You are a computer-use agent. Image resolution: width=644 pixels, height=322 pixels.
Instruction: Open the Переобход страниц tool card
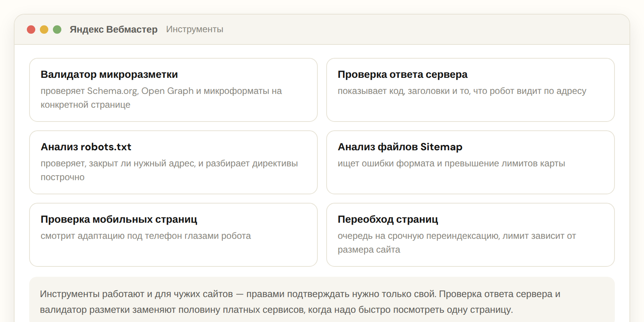coord(470,235)
